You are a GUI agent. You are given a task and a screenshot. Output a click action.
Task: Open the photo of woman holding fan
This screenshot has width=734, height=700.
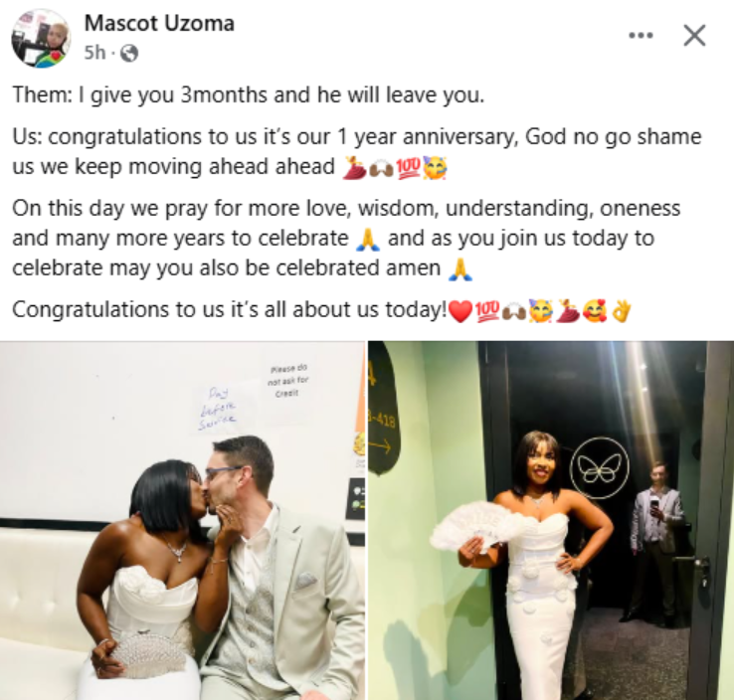(x=551, y=520)
